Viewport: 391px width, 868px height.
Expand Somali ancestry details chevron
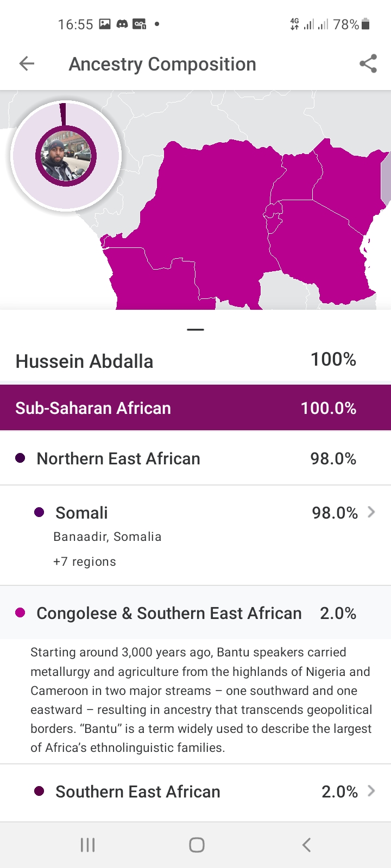371,512
